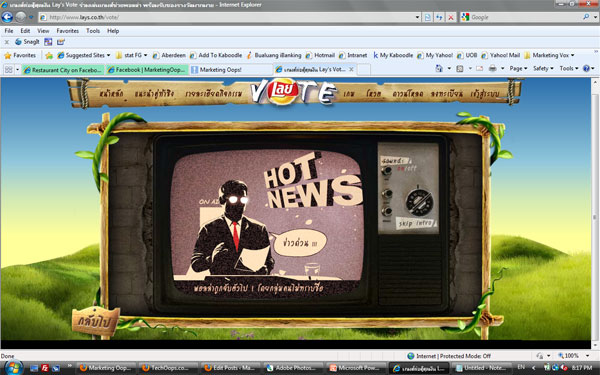Open a new blank tab
Screen dimensions: 600x375
364,70
